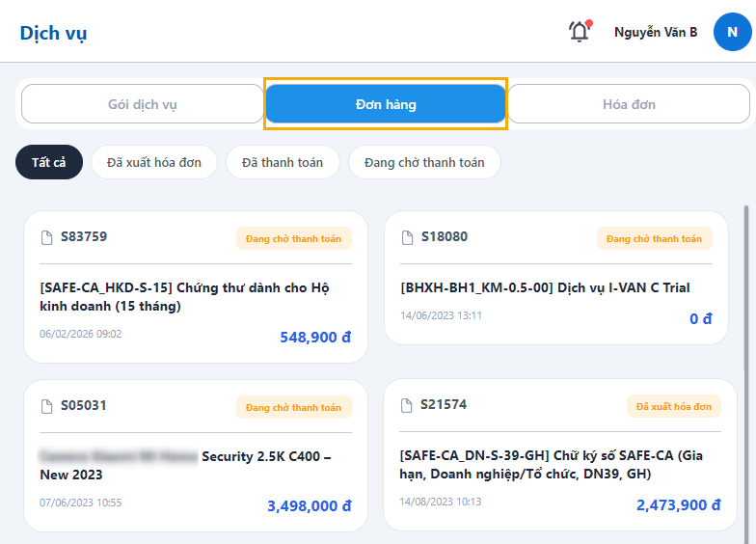Click the SAFE-CA_DN-S-39-GH product description
This screenshot has width=756, height=544.
click(552, 465)
